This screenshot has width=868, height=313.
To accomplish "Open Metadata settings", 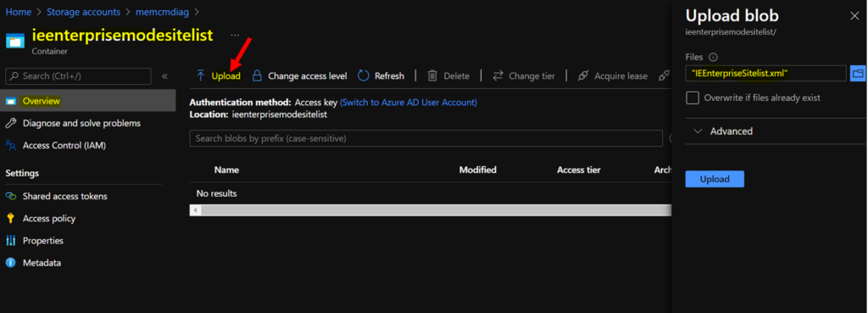I will [42, 263].
